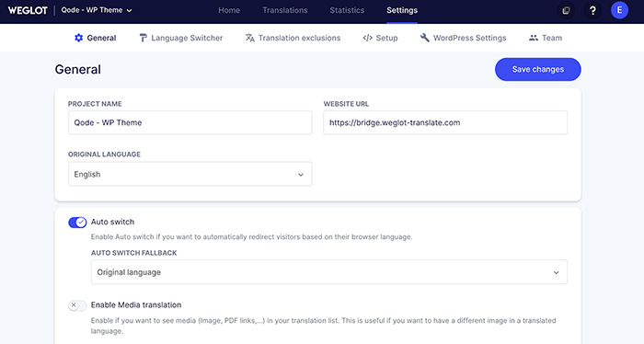Open the Qode - WP Theme project selector
Screen dimensions: 644x344
click(97, 10)
